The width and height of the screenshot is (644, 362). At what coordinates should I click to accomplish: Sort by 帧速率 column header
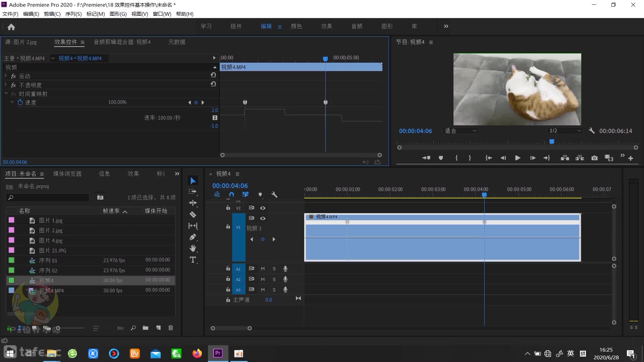[x=111, y=211]
